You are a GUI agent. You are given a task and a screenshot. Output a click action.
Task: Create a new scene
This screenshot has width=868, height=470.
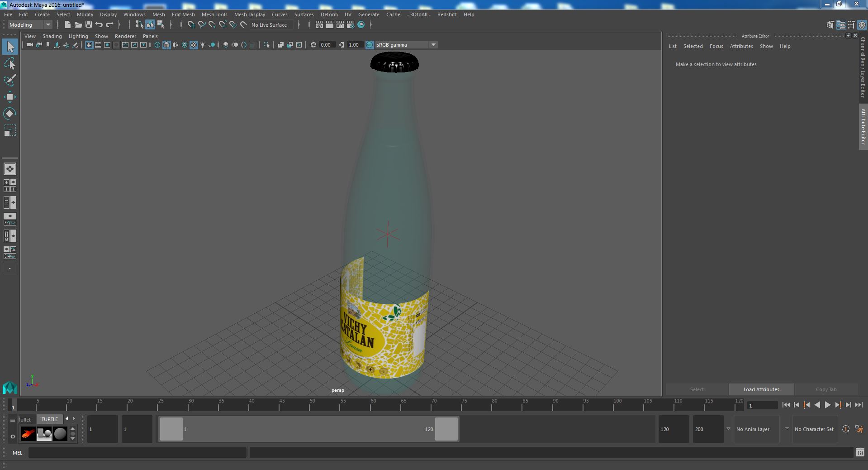click(x=68, y=25)
